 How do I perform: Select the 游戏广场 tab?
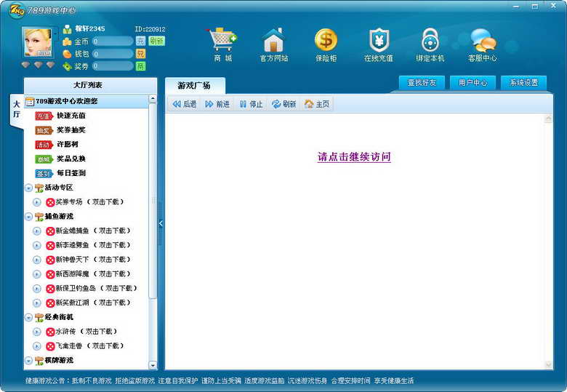[x=195, y=86]
